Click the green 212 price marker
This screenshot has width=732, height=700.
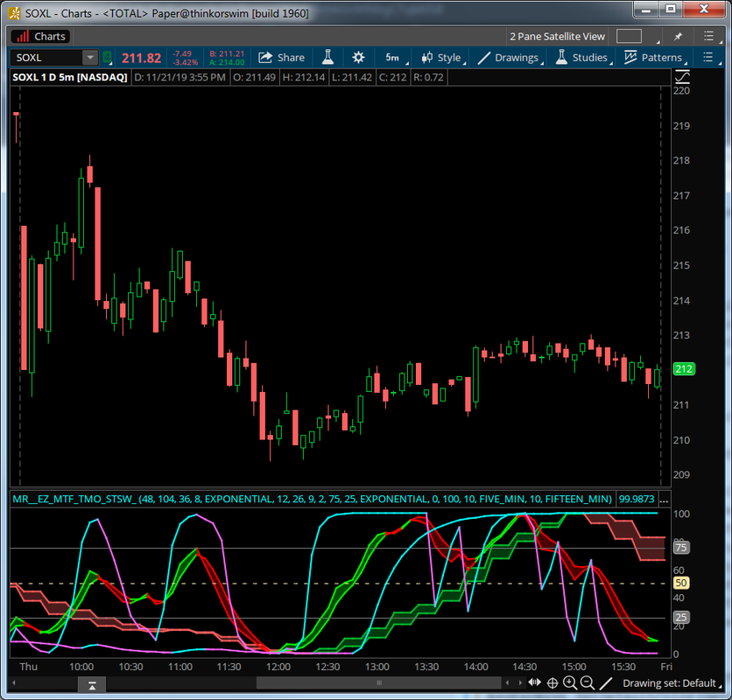tap(684, 369)
